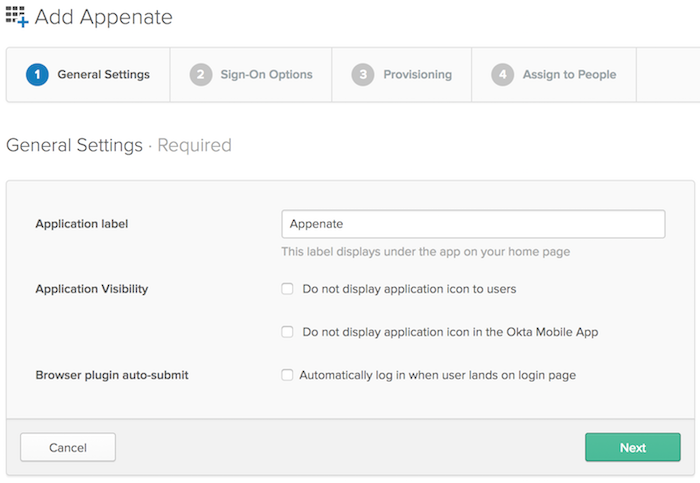Click the Add Appenate page title

point(103,17)
